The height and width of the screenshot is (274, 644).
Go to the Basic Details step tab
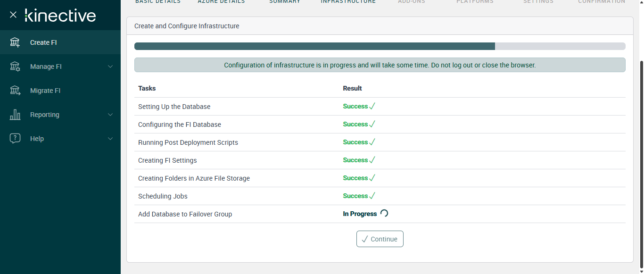158,2
